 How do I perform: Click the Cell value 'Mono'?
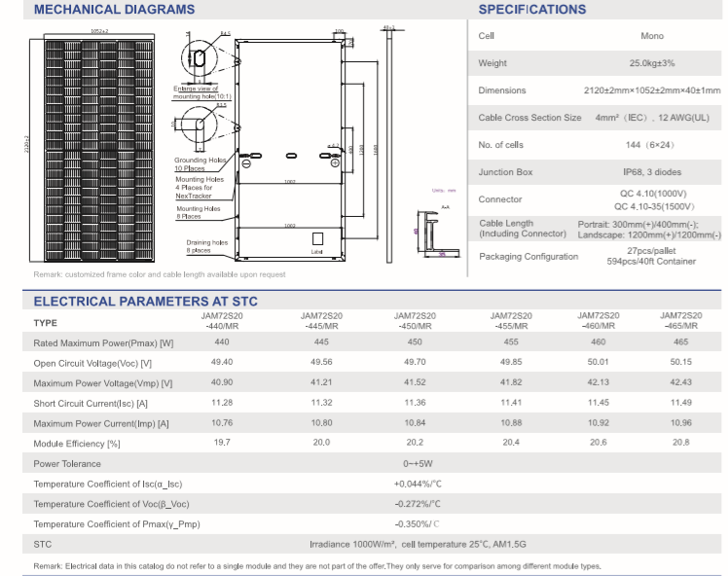click(x=652, y=36)
